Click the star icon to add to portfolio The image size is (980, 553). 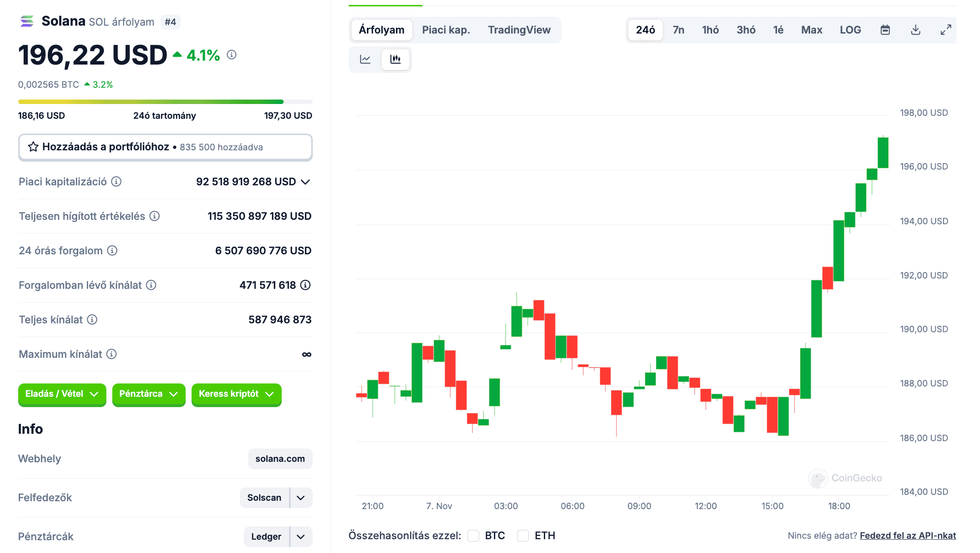33,147
